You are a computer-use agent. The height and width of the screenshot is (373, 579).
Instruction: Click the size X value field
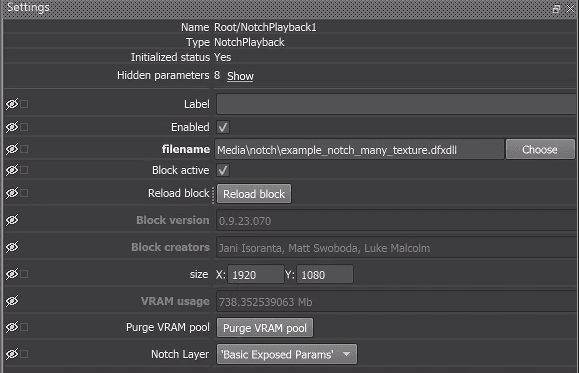tap(256, 274)
